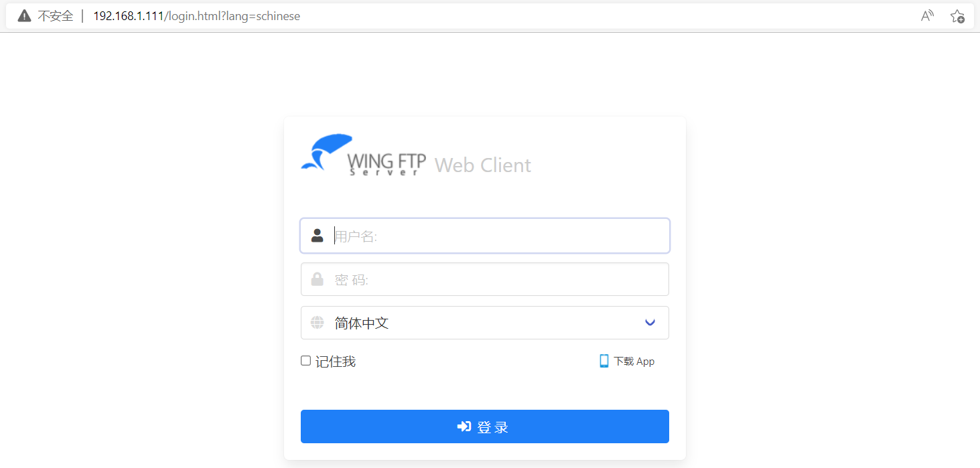Viewport: 980px width, 468px height.
Task: Click the 不安全 site security label
Action: point(55,16)
